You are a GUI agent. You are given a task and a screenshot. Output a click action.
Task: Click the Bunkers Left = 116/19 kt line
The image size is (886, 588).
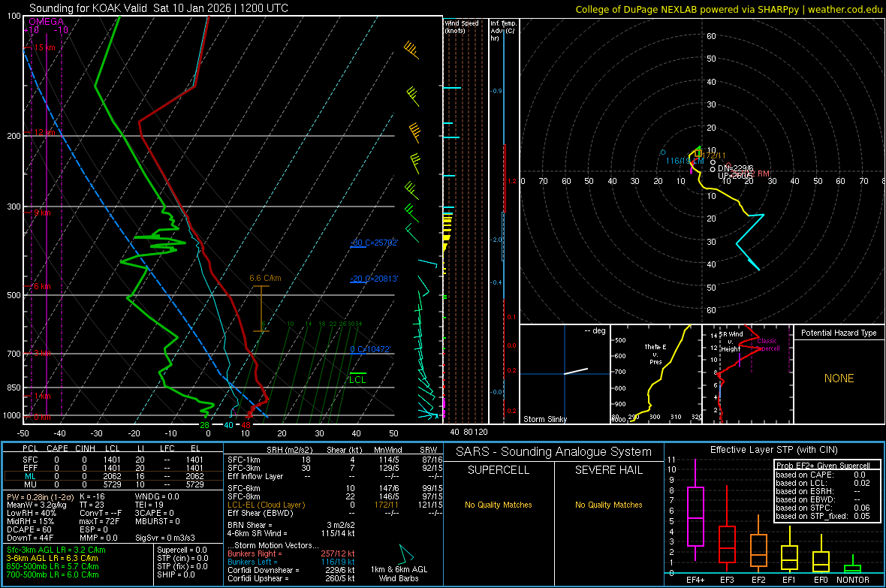pyautogui.click(x=291, y=562)
